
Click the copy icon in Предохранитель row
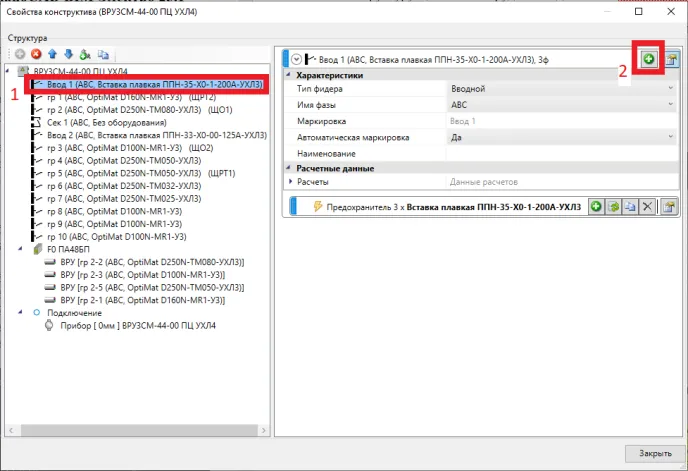coord(630,206)
